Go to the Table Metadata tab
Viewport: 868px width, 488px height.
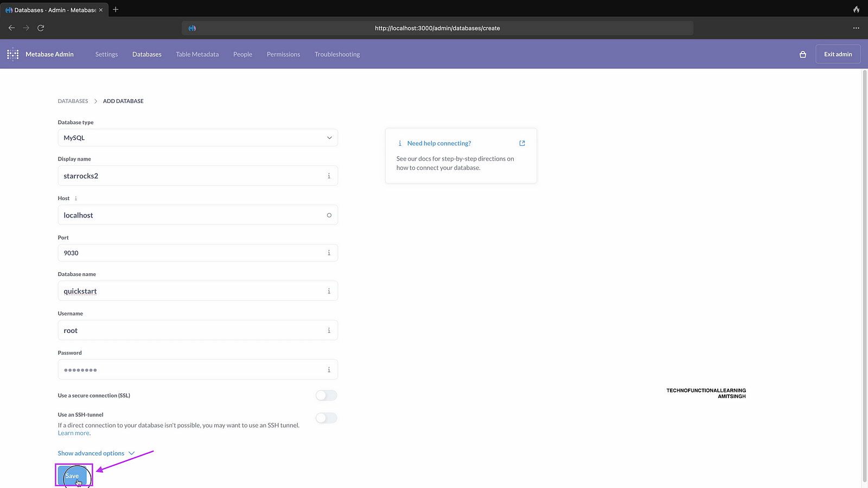pyautogui.click(x=197, y=54)
